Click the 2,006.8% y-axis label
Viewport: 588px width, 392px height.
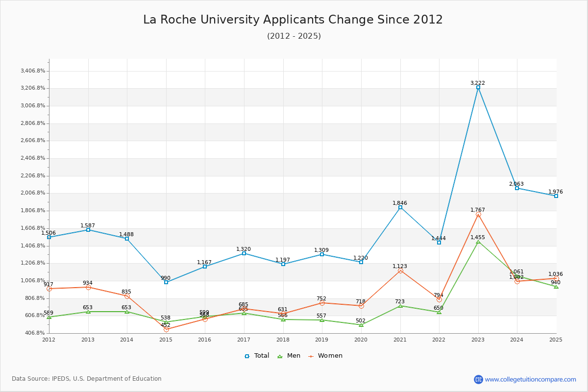(33, 193)
